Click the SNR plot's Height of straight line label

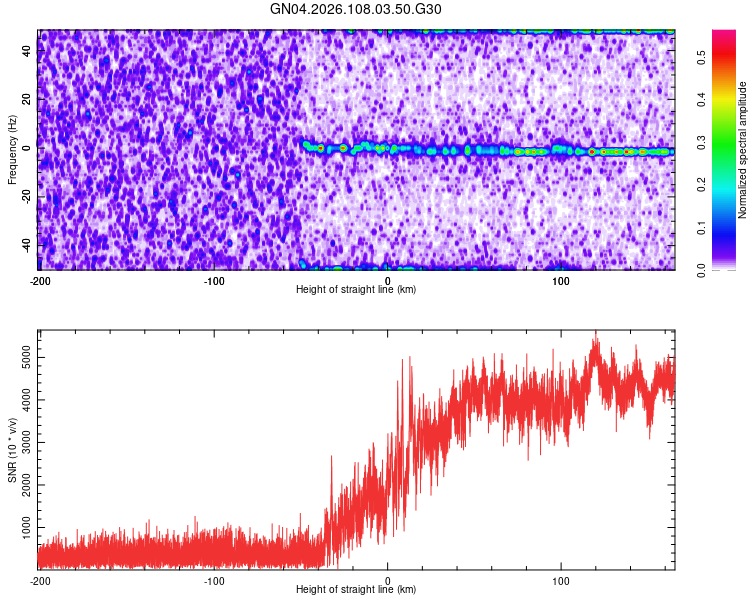(356, 589)
